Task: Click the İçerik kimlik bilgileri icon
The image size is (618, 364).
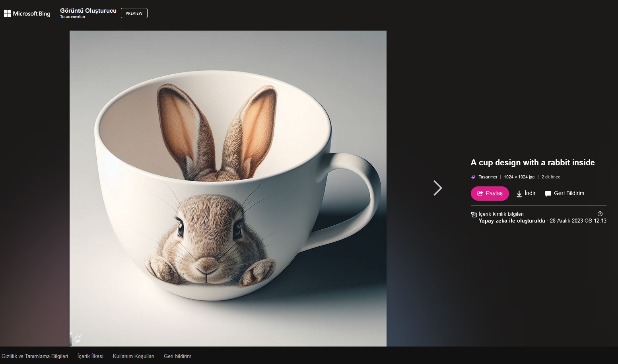Action: pyautogui.click(x=474, y=215)
